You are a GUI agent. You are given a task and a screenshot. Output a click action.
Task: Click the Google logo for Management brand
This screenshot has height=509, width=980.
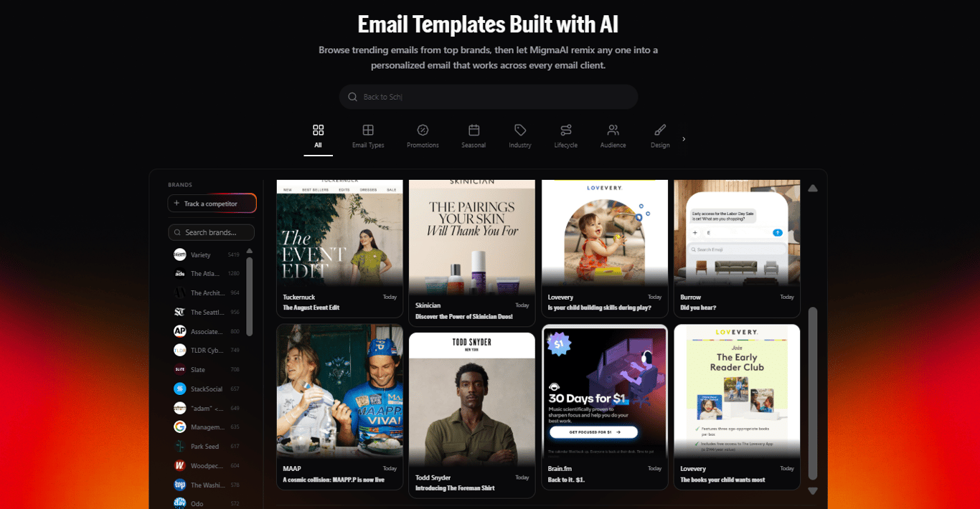coord(179,427)
